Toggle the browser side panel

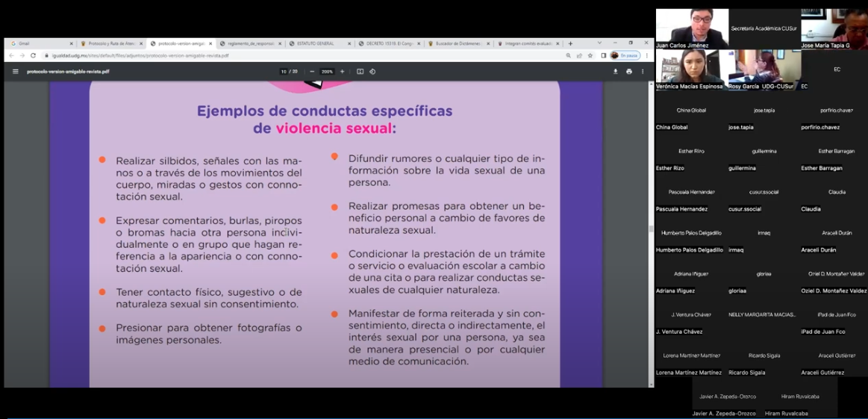point(603,55)
